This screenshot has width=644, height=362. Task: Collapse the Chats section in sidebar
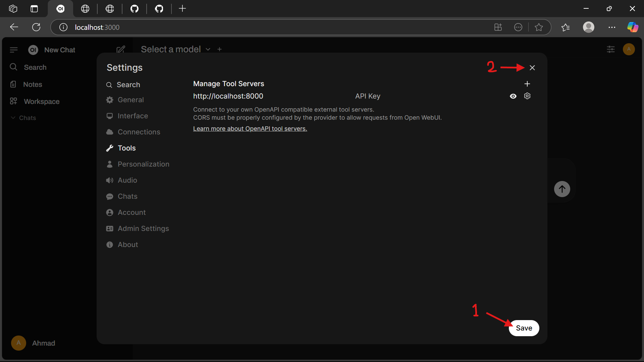click(x=23, y=118)
